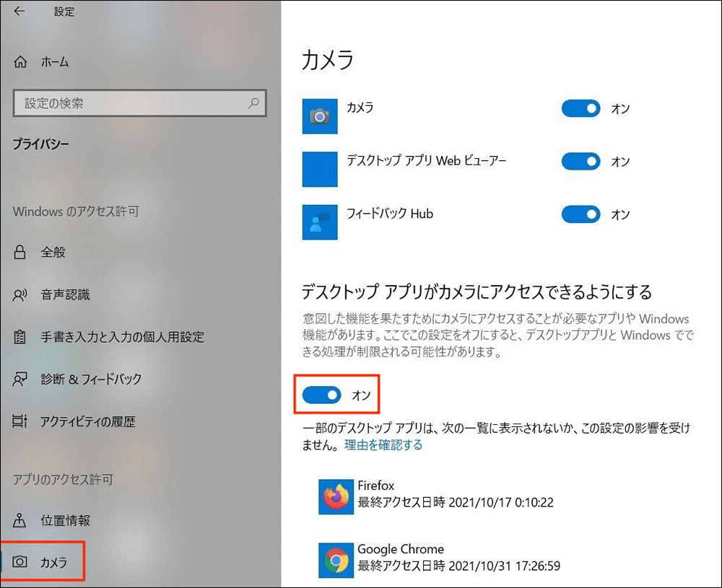The image size is (722, 588).
Task: Click the 理由を確認する link
Action: pos(383,445)
